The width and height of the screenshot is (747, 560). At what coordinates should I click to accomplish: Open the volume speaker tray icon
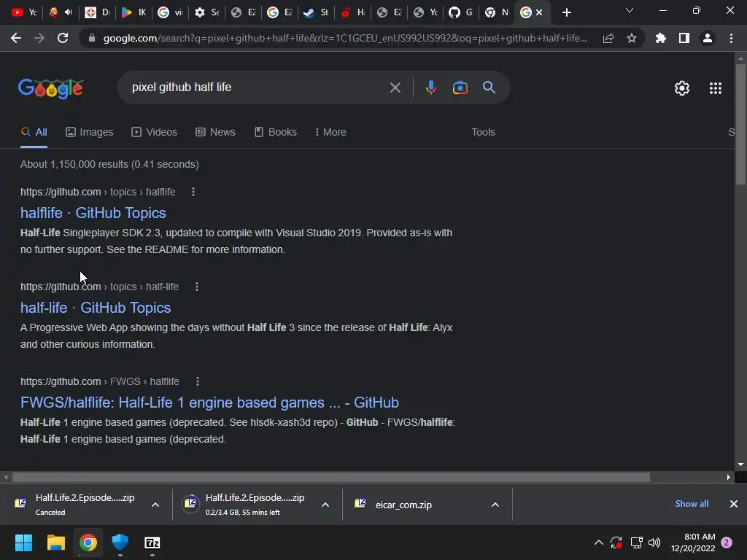coord(654,542)
